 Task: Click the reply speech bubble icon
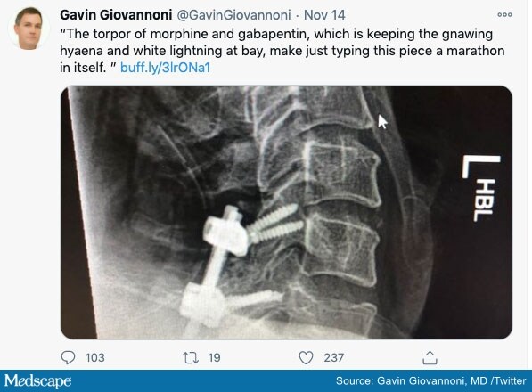pos(68,357)
